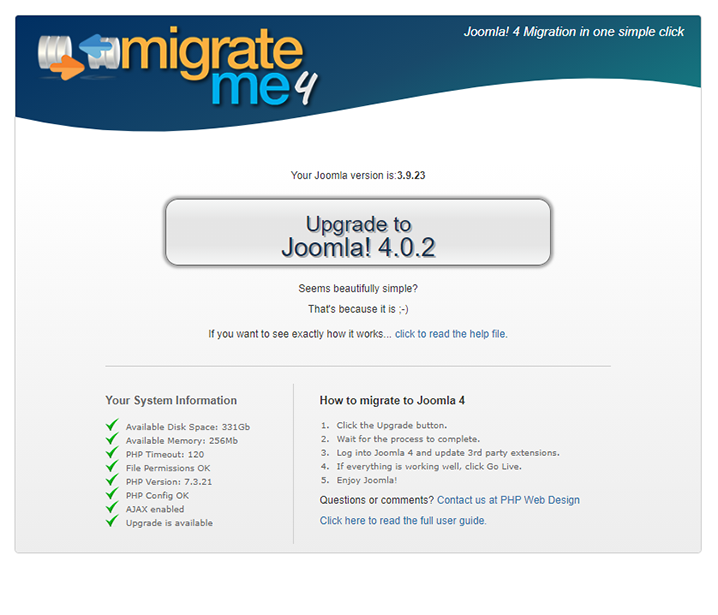Select text 'PHP Timeout: 120'
This screenshot has width=718, height=615.
pos(165,454)
